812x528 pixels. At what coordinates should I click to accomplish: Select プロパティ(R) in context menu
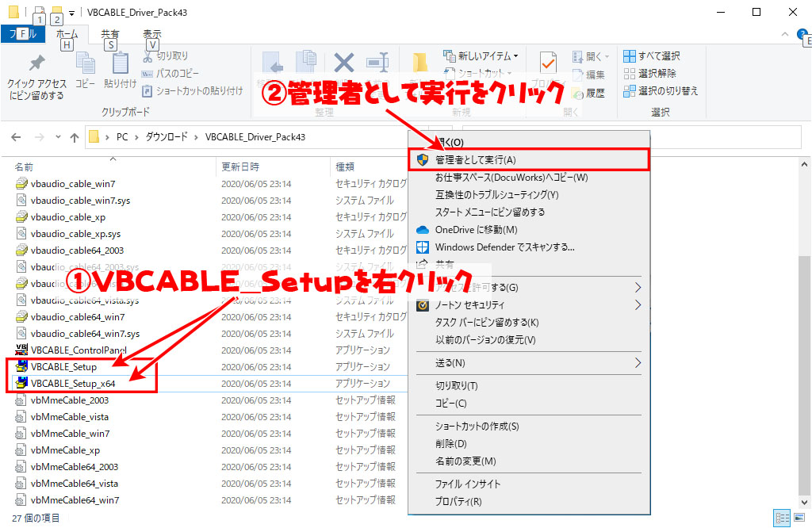pyautogui.click(x=529, y=502)
